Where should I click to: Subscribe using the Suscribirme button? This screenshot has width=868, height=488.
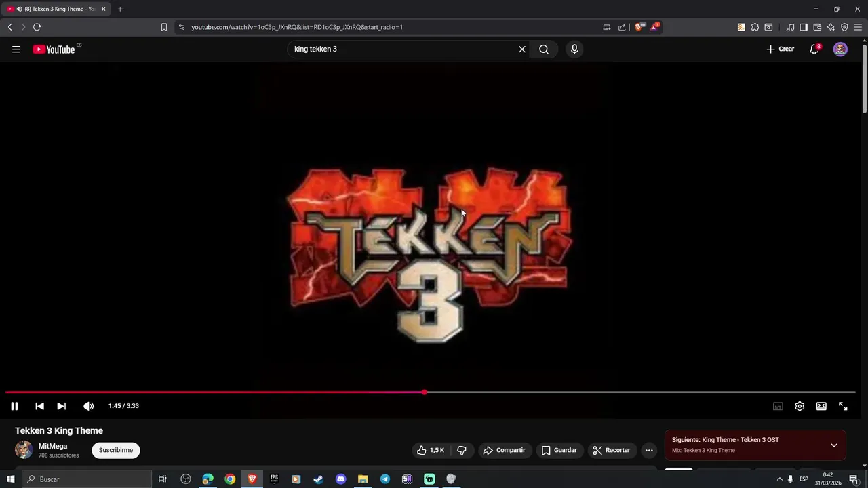[x=116, y=450]
